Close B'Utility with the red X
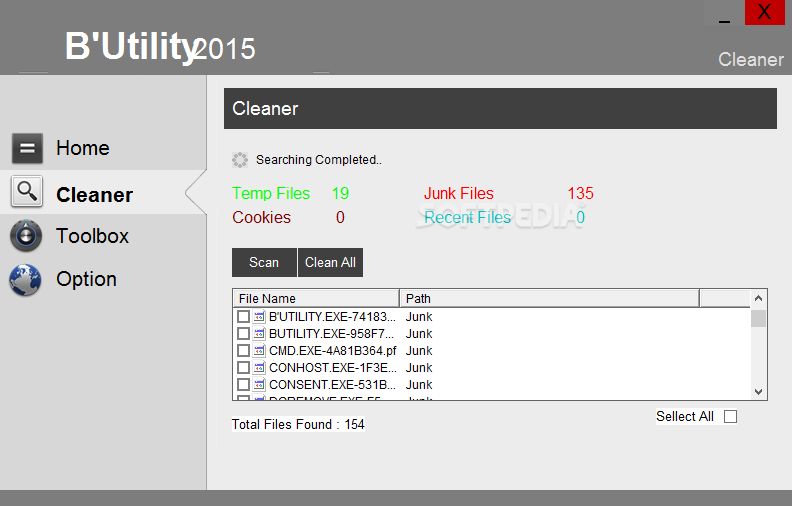792x506 pixels. [x=765, y=12]
